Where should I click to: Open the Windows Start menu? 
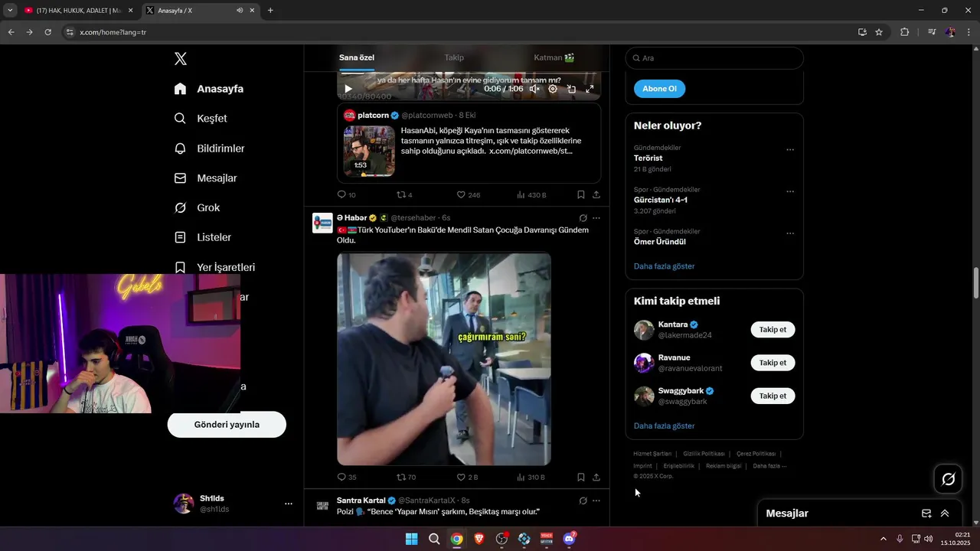pos(411,539)
